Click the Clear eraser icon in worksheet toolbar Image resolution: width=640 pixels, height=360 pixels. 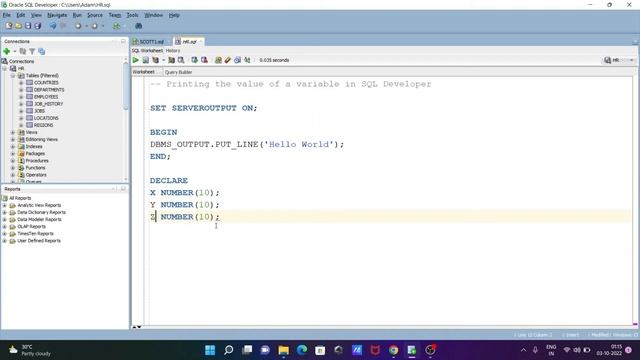(228, 60)
